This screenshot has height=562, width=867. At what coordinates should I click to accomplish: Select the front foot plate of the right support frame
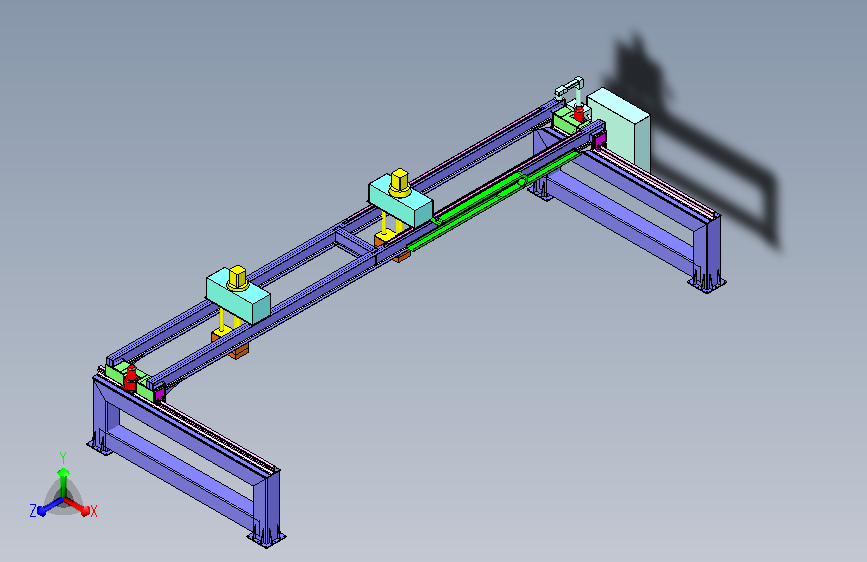click(707, 284)
